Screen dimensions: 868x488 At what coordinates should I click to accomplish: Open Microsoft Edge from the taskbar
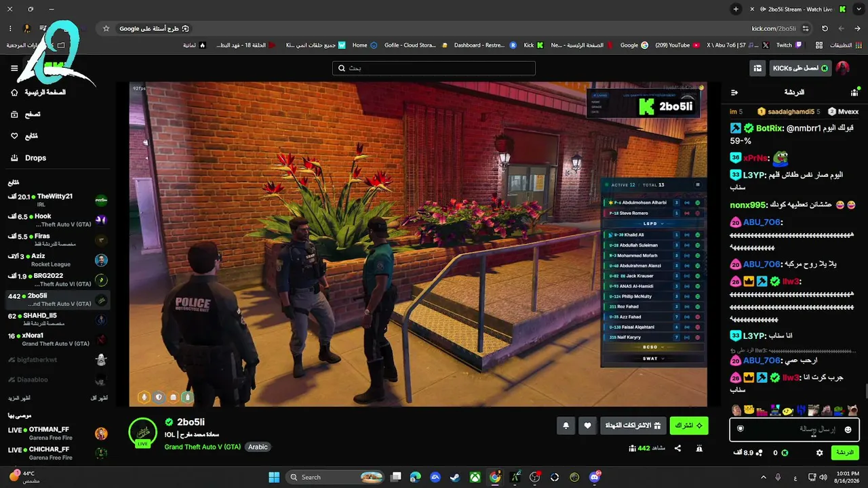click(416, 477)
